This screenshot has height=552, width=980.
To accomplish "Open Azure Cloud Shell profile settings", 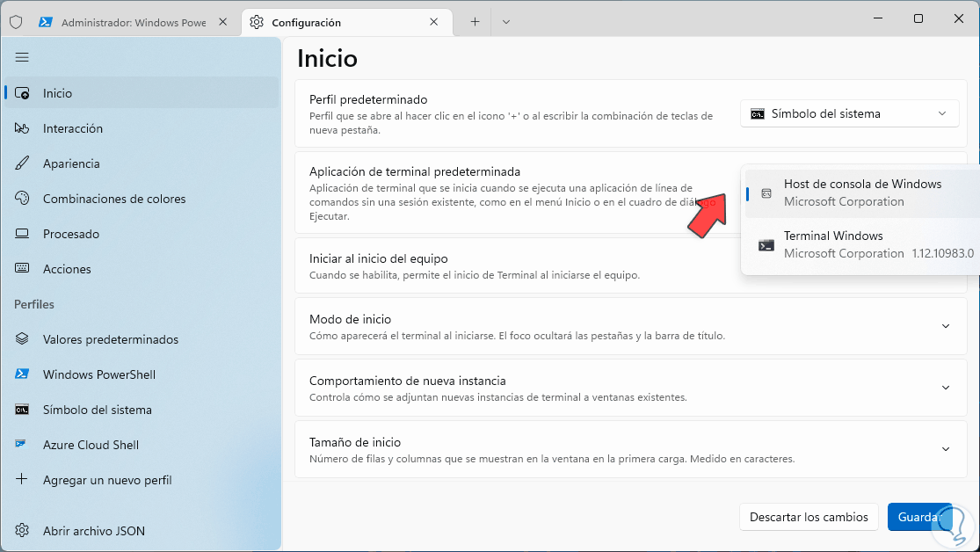I will (x=142, y=445).
